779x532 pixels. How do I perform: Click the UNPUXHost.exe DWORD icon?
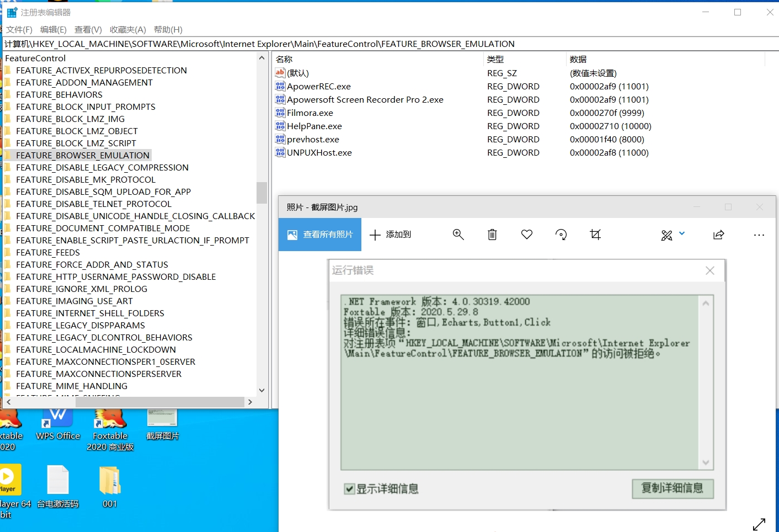280,152
